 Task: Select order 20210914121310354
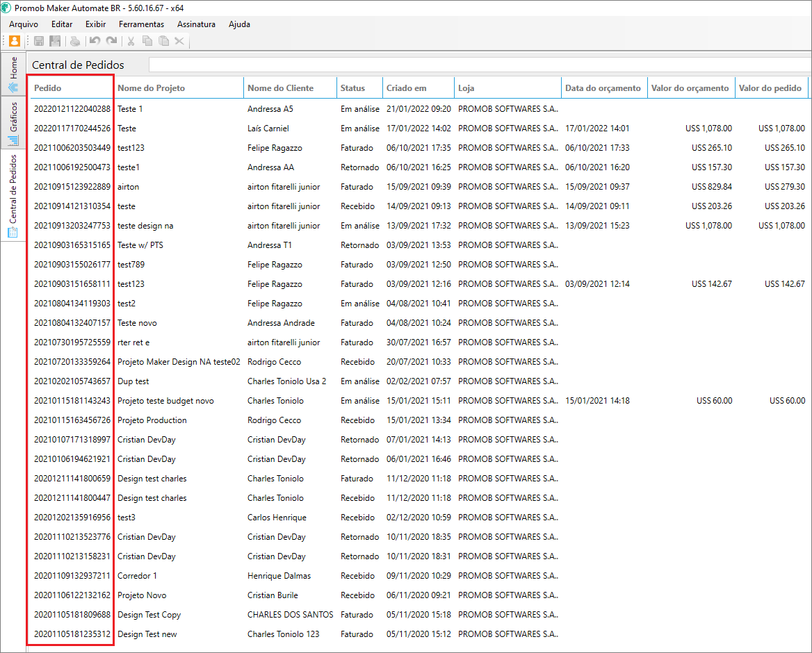coord(72,206)
